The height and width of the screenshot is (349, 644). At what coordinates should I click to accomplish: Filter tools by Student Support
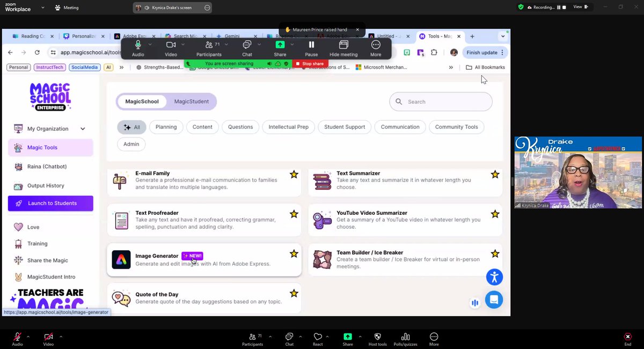pyautogui.click(x=345, y=127)
